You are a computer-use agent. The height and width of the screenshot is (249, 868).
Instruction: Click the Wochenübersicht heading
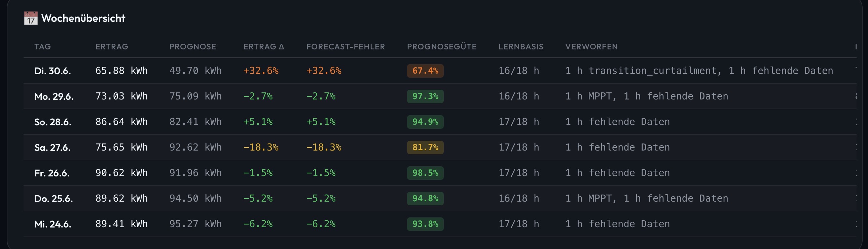(x=83, y=18)
